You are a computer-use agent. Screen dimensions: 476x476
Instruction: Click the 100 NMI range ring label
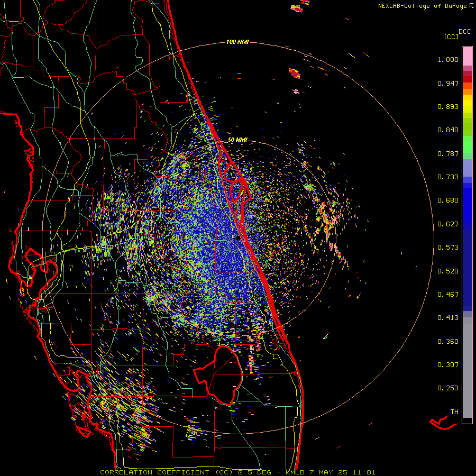point(237,42)
